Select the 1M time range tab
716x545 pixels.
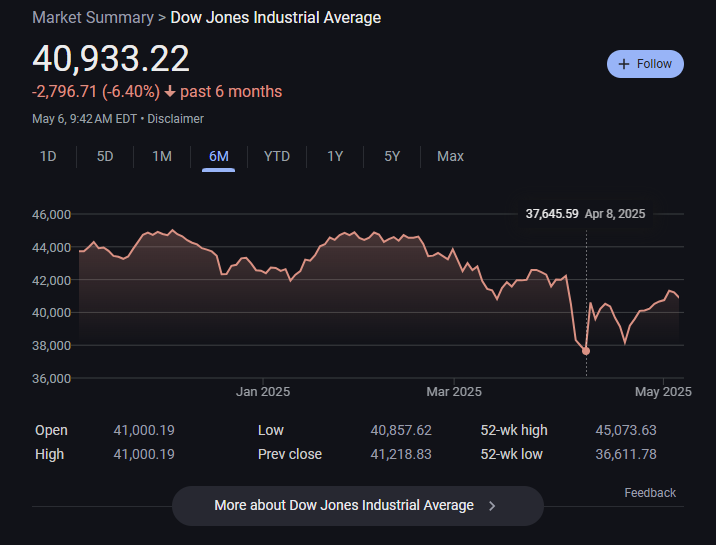pos(162,157)
